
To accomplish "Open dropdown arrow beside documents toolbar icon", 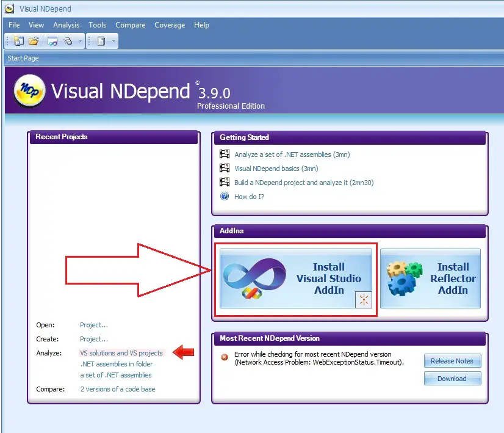I will (x=113, y=41).
